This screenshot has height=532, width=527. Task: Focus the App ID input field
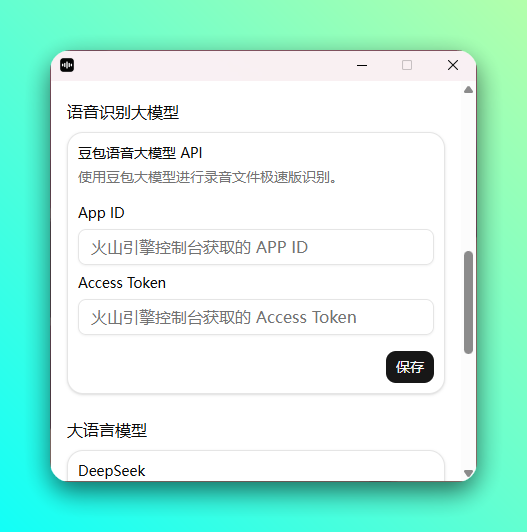pos(256,247)
